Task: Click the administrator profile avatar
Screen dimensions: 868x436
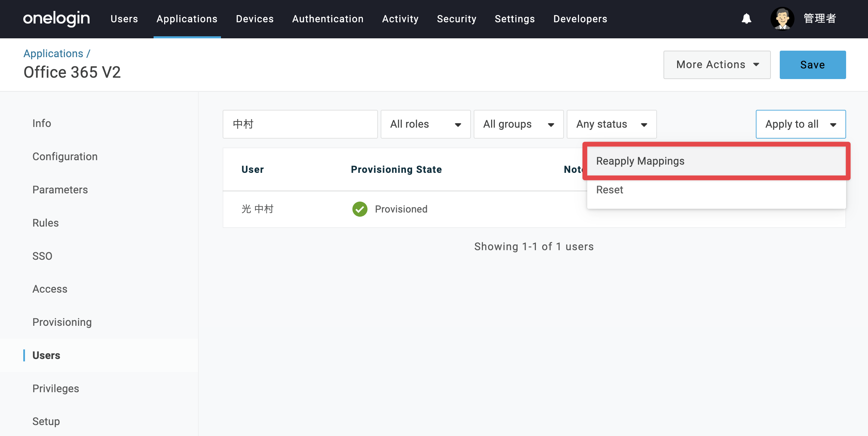Action: pyautogui.click(x=782, y=18)
